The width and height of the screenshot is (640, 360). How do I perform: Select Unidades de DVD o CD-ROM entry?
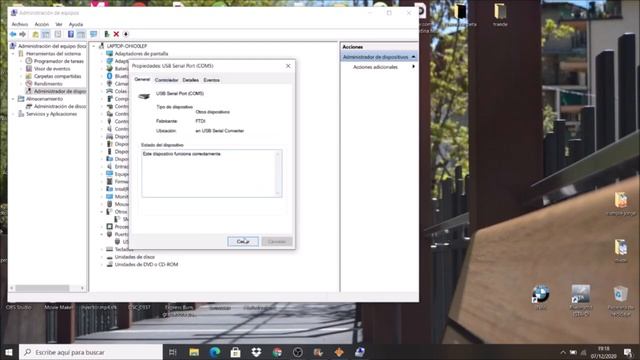[146, 264]
